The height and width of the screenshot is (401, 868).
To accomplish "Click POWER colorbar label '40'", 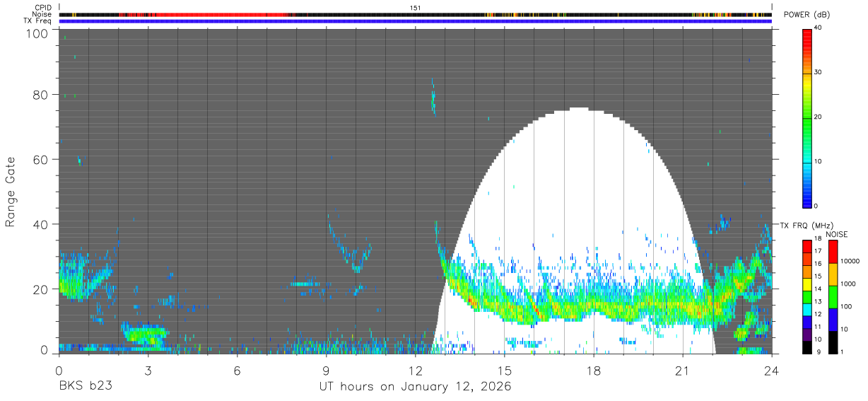I will pos(819,29).
